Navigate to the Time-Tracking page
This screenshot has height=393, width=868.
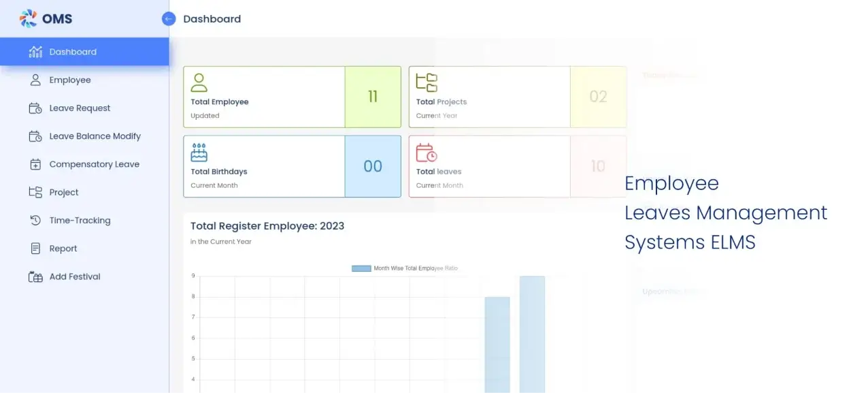coord(80,220)
